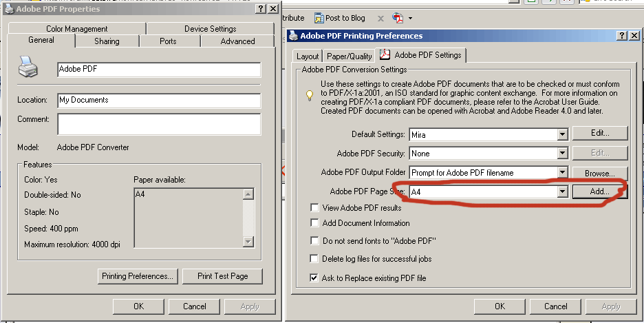Viewport: 644px width, 323px height.
Task: Open the General tab in Adobe PDF Properties
Action: point(41,40)
